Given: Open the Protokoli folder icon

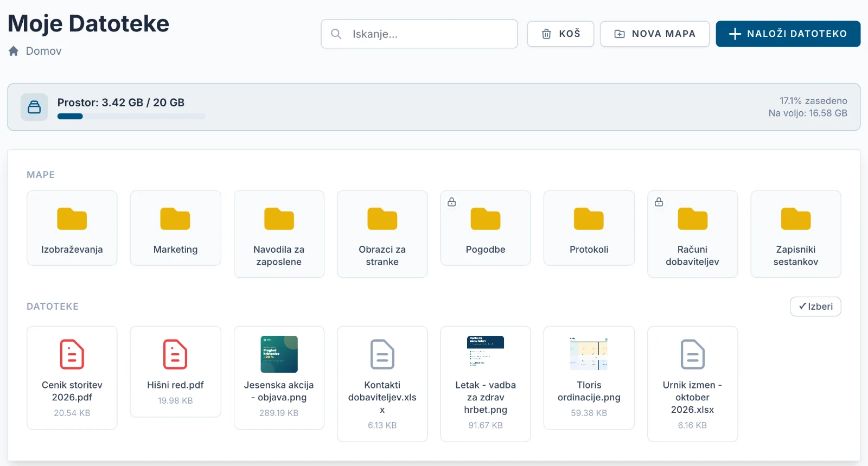Looking at the screenshot, I should coord(589,219).
